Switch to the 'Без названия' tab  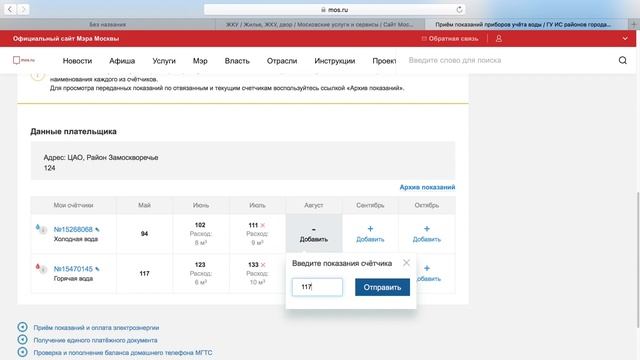108,24
